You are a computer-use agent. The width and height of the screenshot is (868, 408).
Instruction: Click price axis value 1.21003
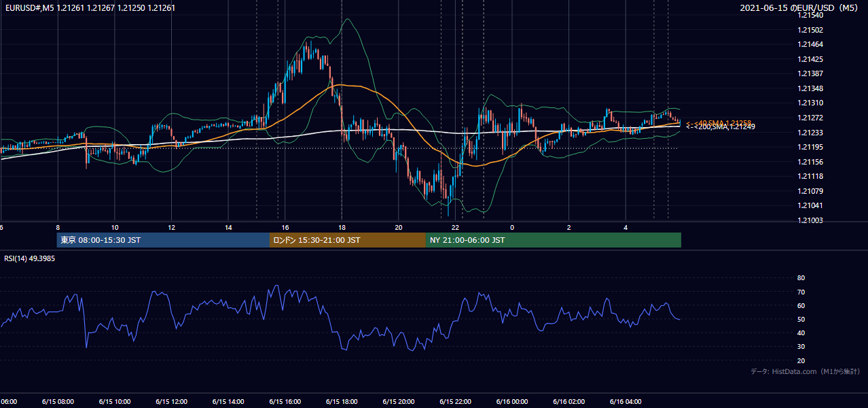pos(810,220)
